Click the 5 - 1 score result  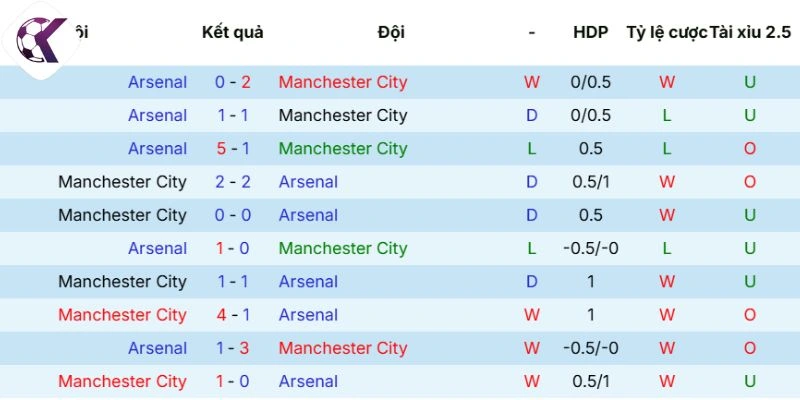232,148
